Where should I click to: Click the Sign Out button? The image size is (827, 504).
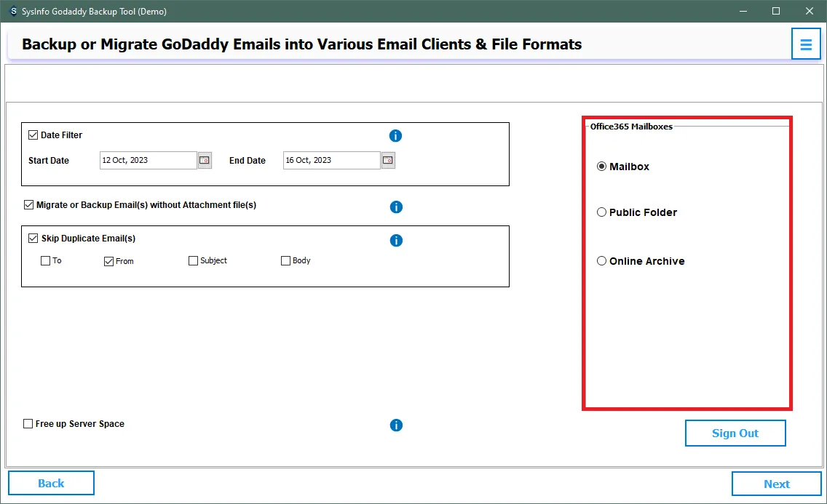coord(735,433)
